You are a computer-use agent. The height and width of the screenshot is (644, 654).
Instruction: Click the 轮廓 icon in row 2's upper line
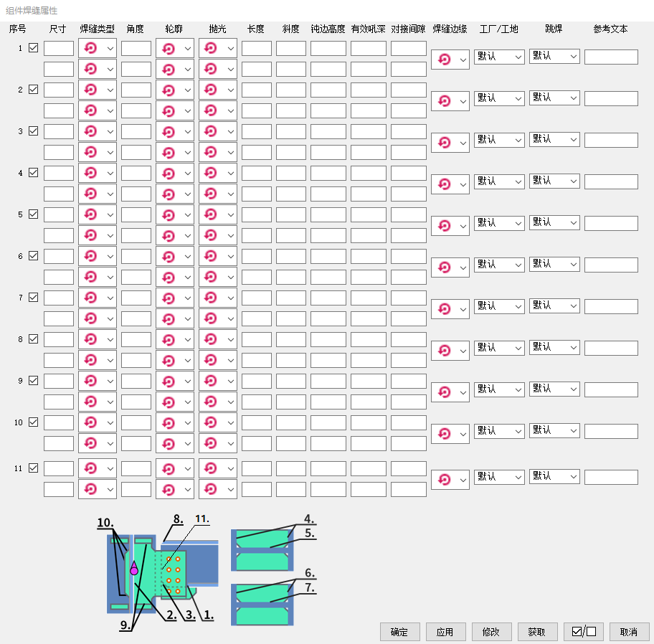(169, 90)
